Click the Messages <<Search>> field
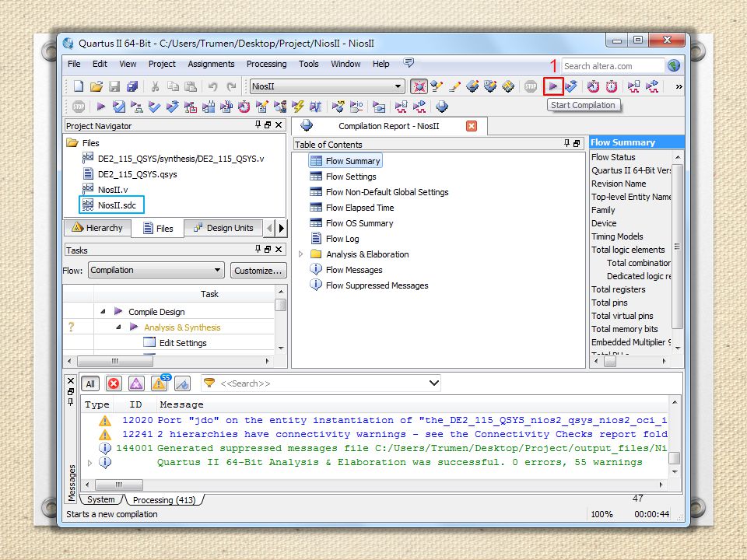 pos(322,383)
